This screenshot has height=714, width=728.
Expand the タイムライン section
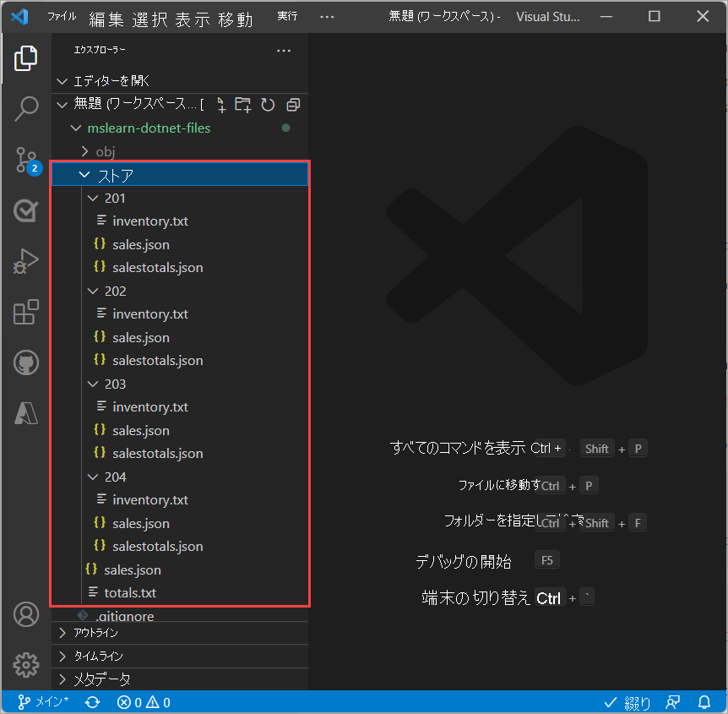tap(62, 657)
